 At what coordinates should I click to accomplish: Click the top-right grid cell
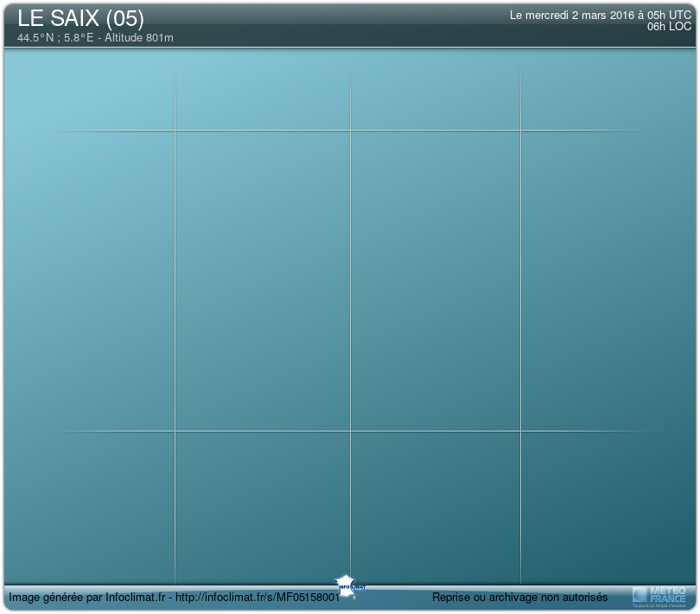[x=608, y=89]
